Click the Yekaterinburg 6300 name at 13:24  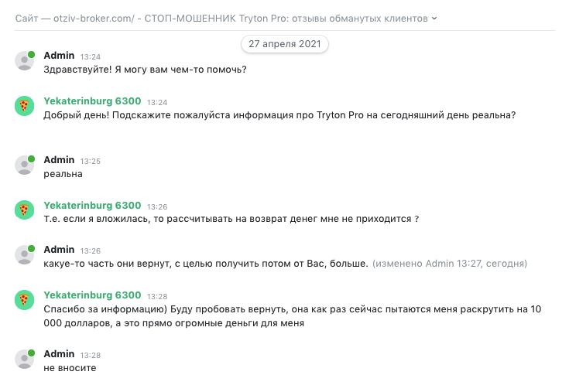click(x=92, y=101)
